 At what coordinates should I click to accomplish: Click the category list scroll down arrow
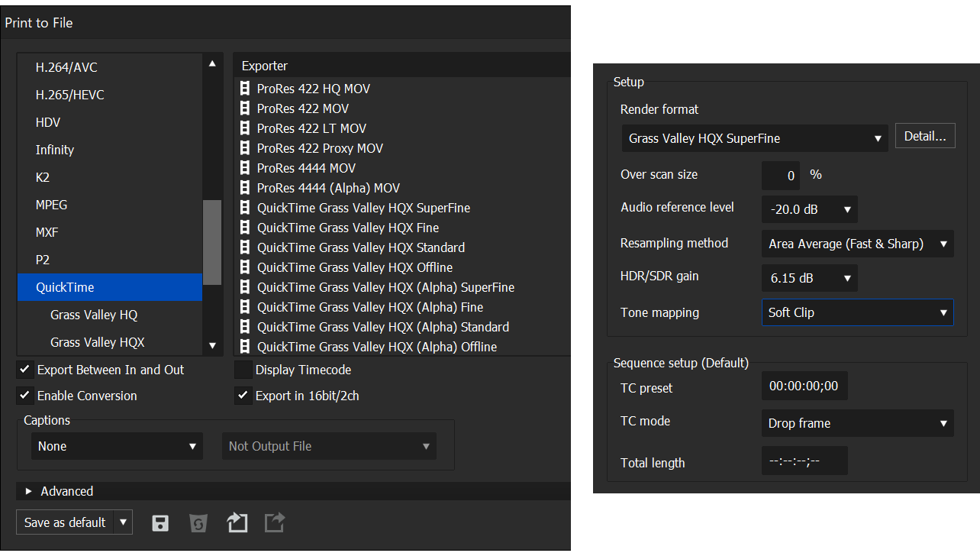tap(212, 346)
